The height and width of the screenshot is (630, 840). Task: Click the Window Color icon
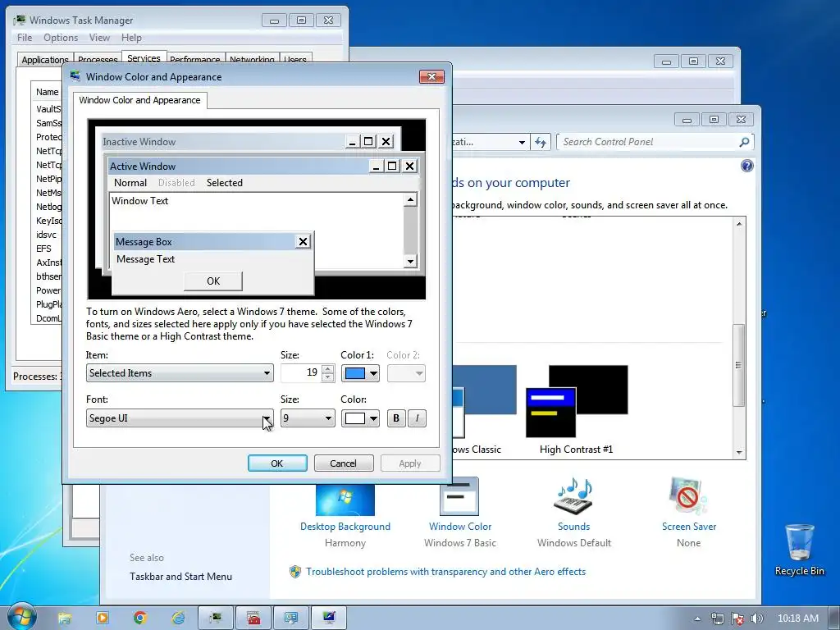coord(459,496)
